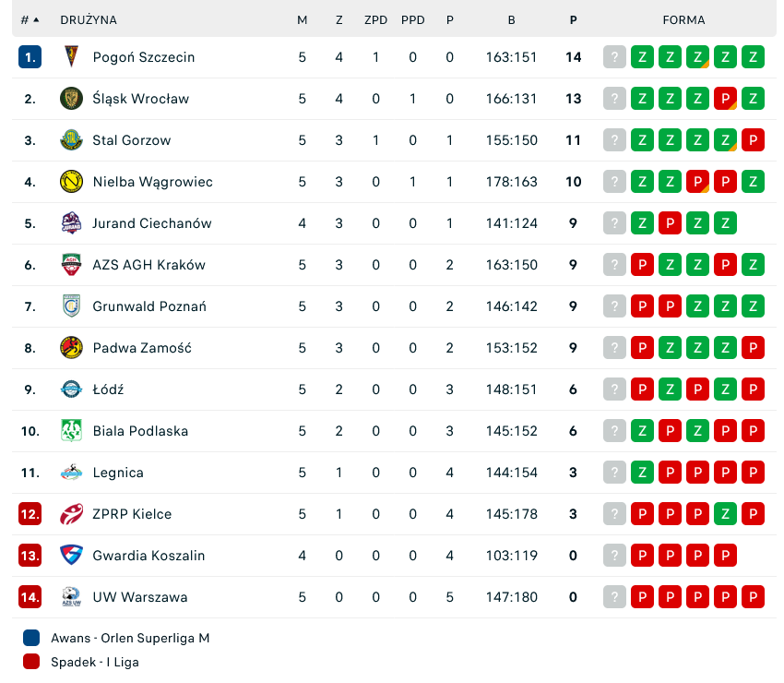784x683 pixels.
Task: Click the AZS AGH Kraków logo
Action: pyautogui.click(x=71, y=265)
